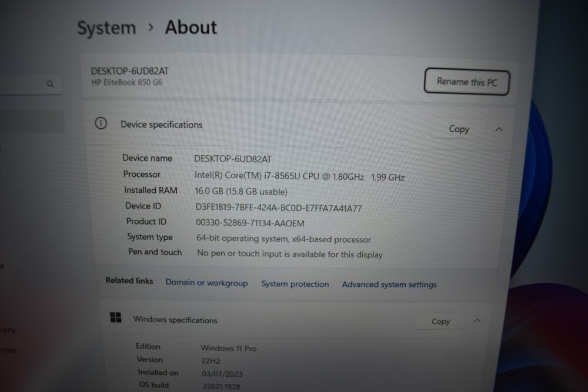This screenshot has width=588, height=392.
Task: Click the settings search field
Action: 30,84
